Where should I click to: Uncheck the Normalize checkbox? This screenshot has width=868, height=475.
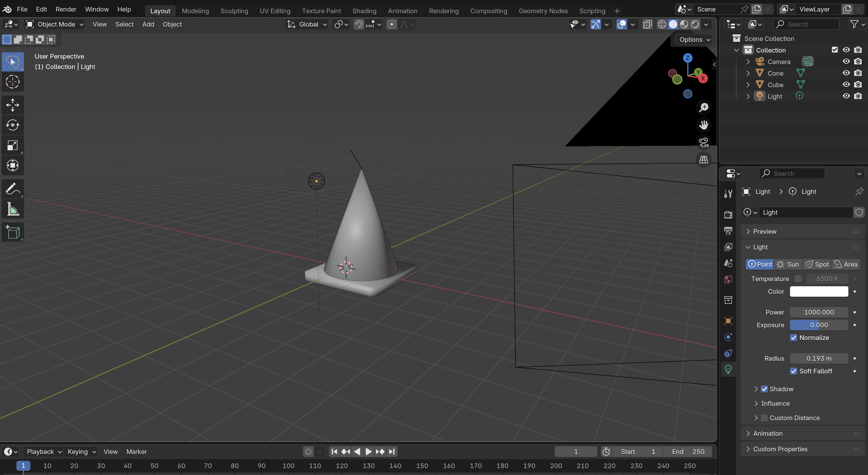pos(794,338)
